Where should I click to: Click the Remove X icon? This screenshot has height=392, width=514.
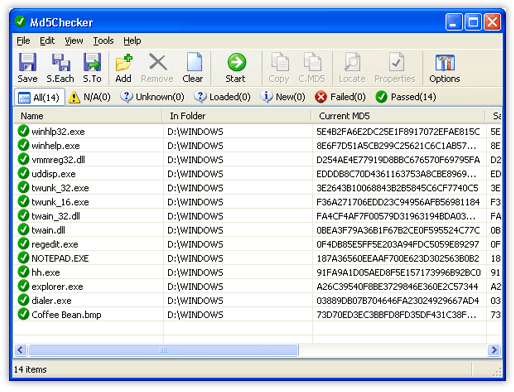point(157,62)
